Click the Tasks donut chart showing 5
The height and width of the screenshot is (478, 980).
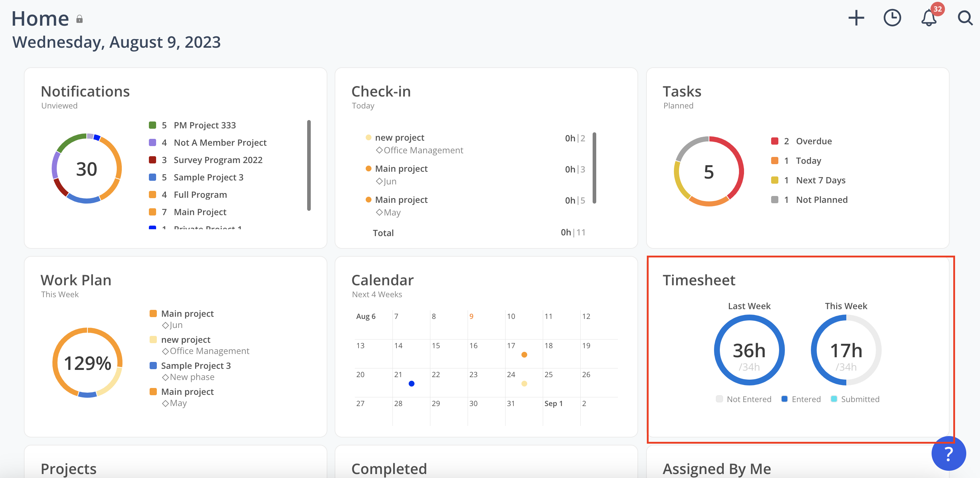pos(708,171)
